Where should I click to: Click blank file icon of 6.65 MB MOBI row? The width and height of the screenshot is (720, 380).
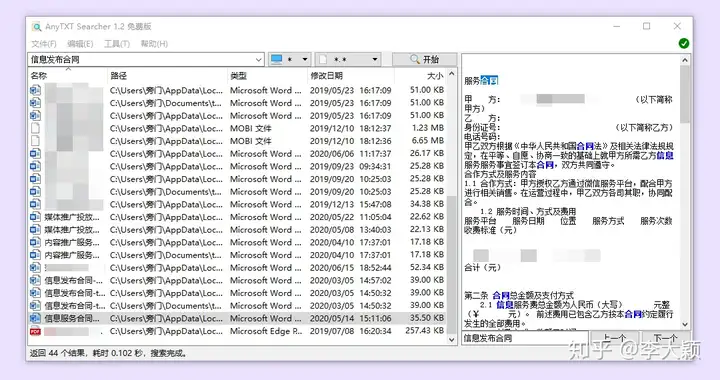click(x=35, y=141)
